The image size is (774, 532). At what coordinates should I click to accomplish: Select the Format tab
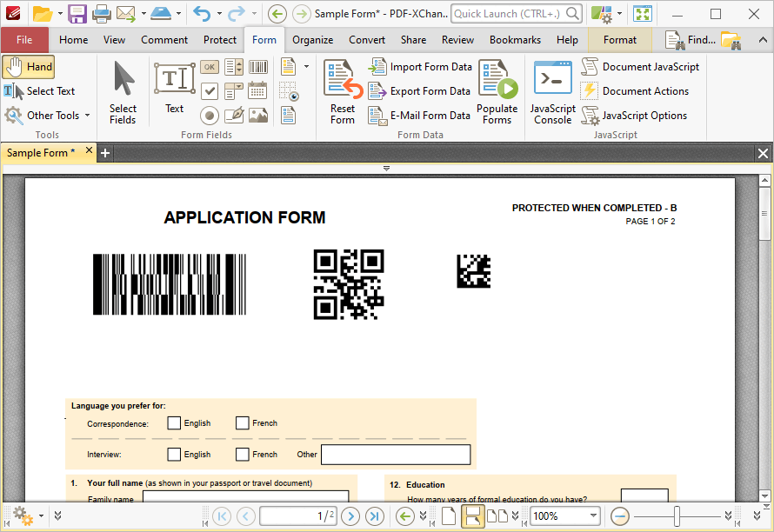click(x=619, y=40)
